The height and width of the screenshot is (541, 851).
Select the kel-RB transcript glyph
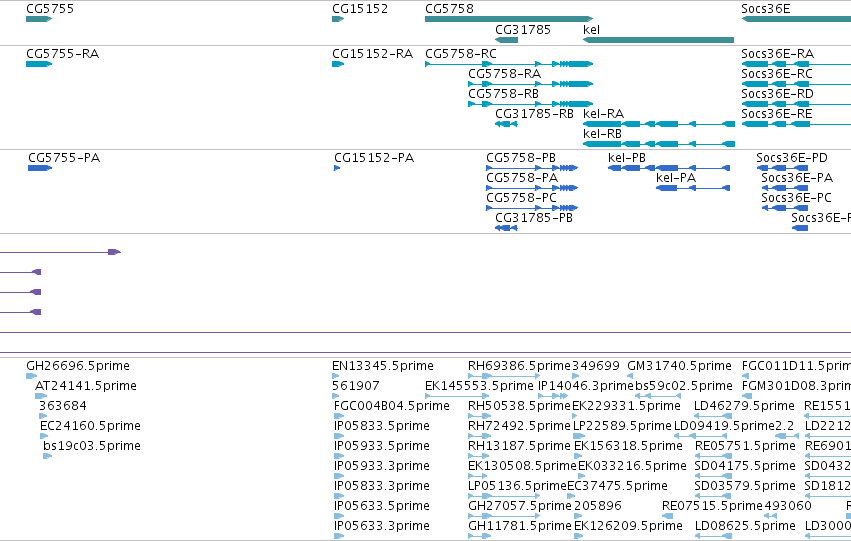pos(658,144)
